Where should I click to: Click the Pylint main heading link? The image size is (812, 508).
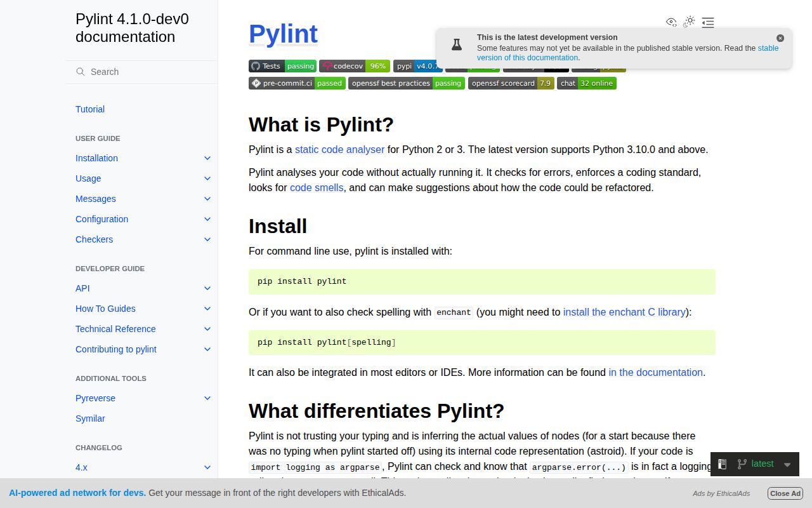coord(283,34)
